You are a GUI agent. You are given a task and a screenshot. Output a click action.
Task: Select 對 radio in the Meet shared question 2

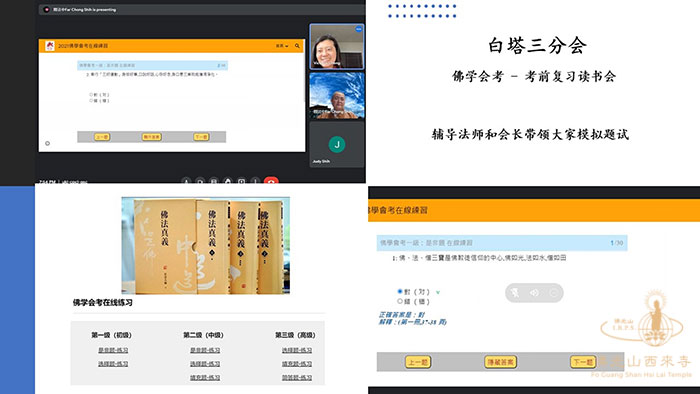coord(91,95)
